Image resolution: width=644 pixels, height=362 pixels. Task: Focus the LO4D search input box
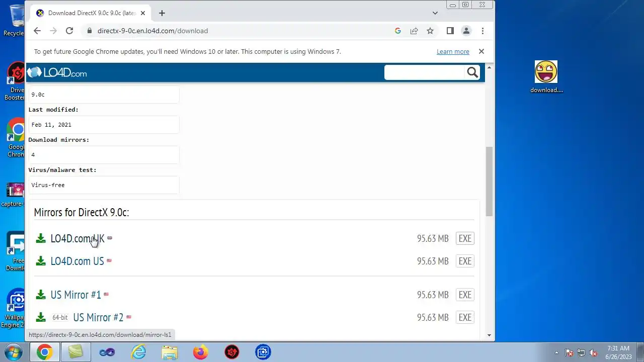coord(424,72)
